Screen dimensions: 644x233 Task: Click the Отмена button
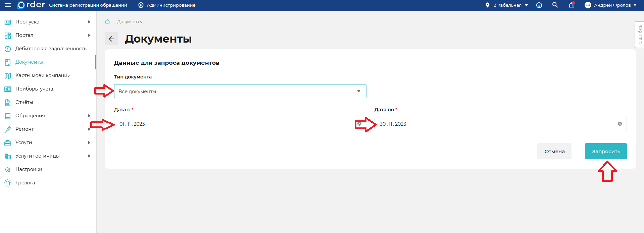click(554, 151)
